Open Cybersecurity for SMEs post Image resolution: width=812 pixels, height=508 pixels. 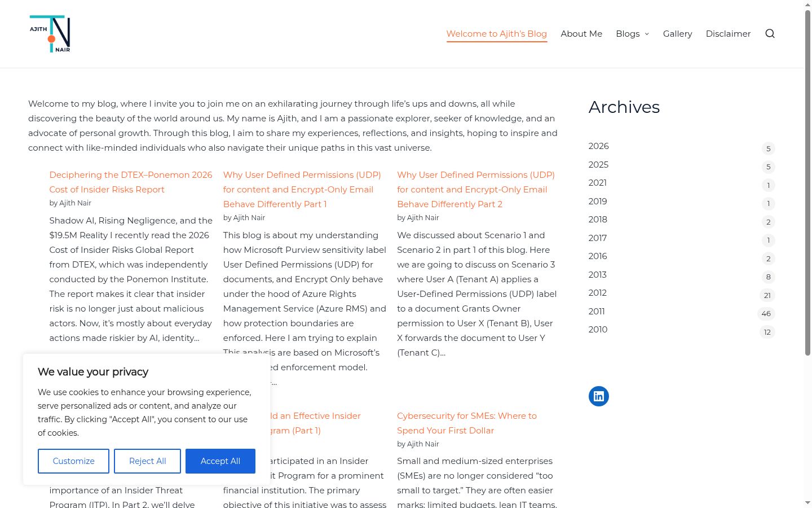pyautogui.click(x=467, y=423)
